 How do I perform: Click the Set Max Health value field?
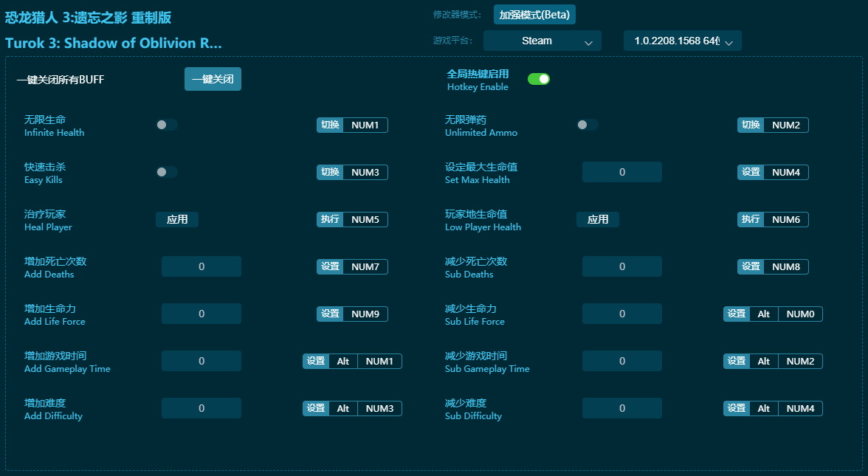(x=621, y=171)
